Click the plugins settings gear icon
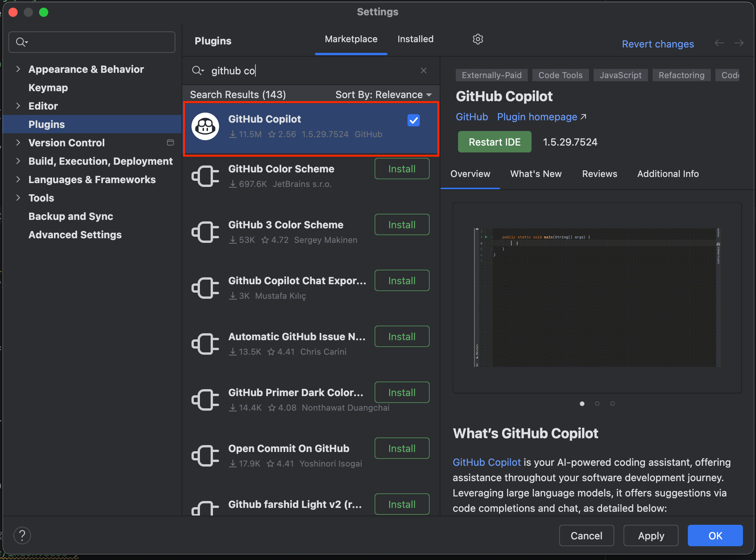Viewport: 756px width, 560px height. pos(478,39)
